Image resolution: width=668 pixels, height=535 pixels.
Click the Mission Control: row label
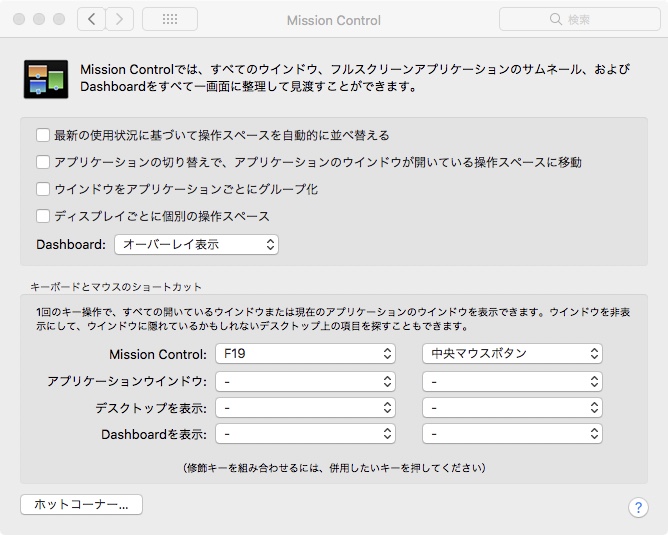point(158,354)
